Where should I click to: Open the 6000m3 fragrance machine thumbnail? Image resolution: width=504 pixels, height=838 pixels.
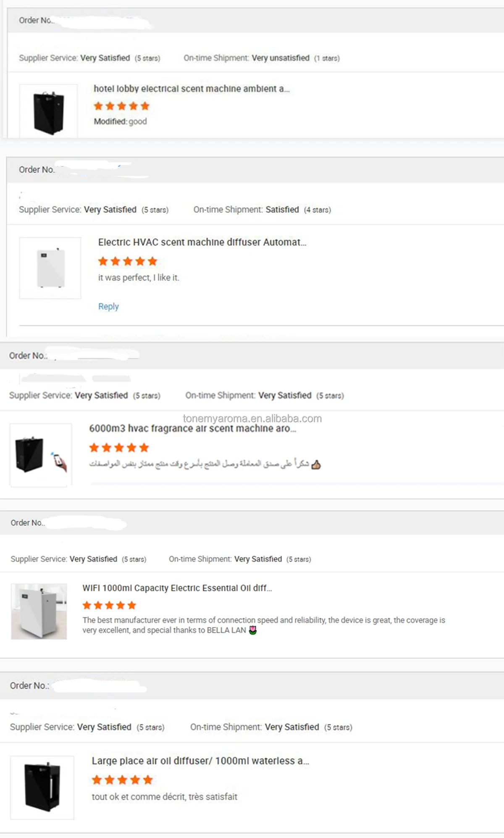(41, 455)
